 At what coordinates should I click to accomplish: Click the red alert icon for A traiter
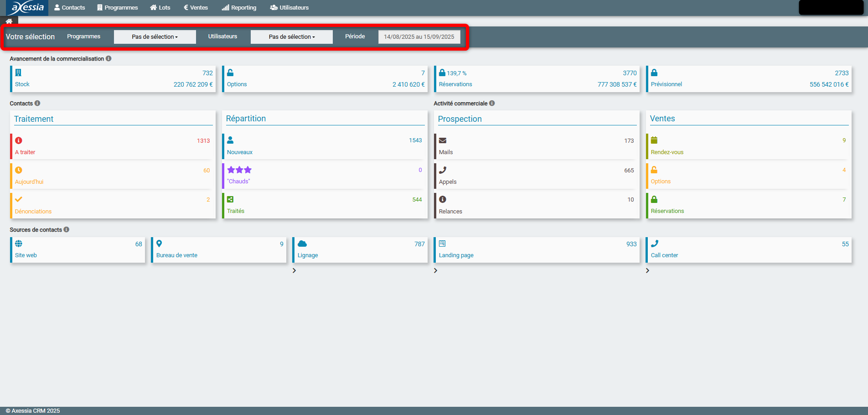click(x=19, y=140)
